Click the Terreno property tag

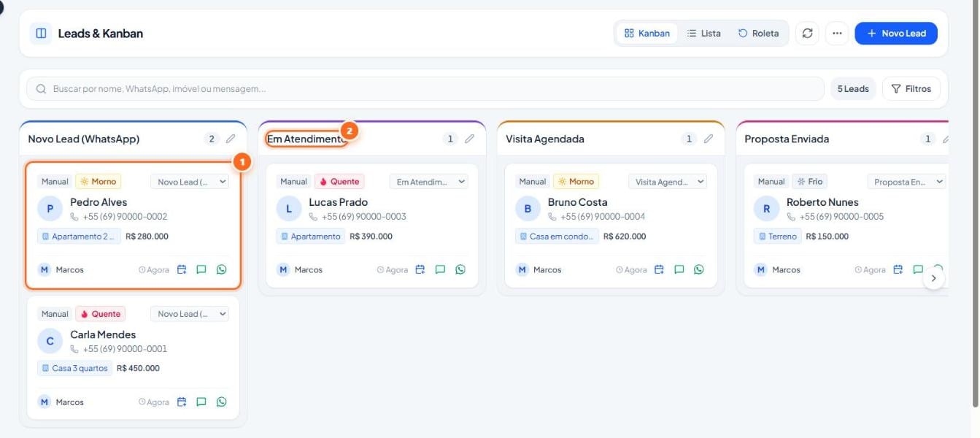coord(778,237)
